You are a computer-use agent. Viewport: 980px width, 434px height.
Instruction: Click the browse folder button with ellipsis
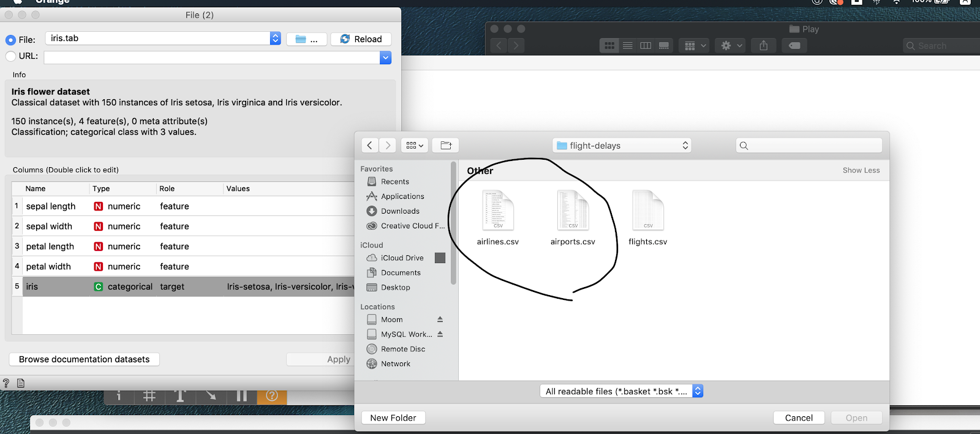coord(306,39)
